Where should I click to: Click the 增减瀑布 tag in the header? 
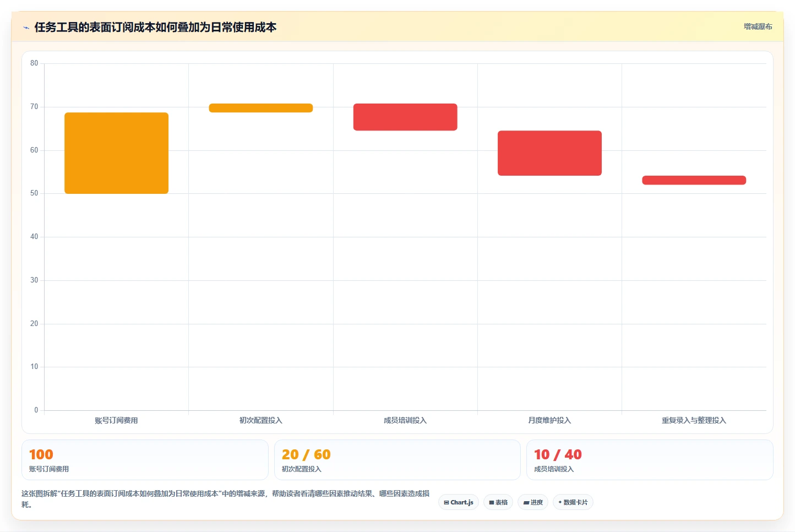[x=758, y=26]
